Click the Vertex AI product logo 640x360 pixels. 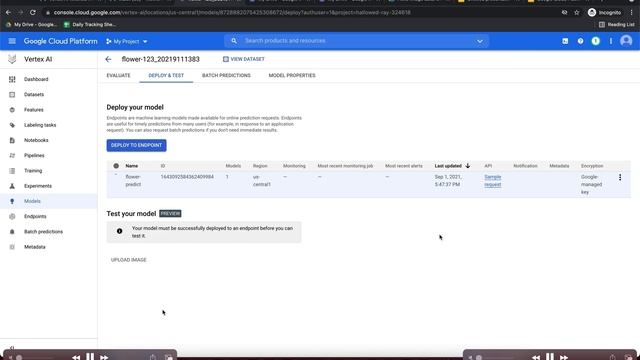pyautogui.click(x=12, y=59)
